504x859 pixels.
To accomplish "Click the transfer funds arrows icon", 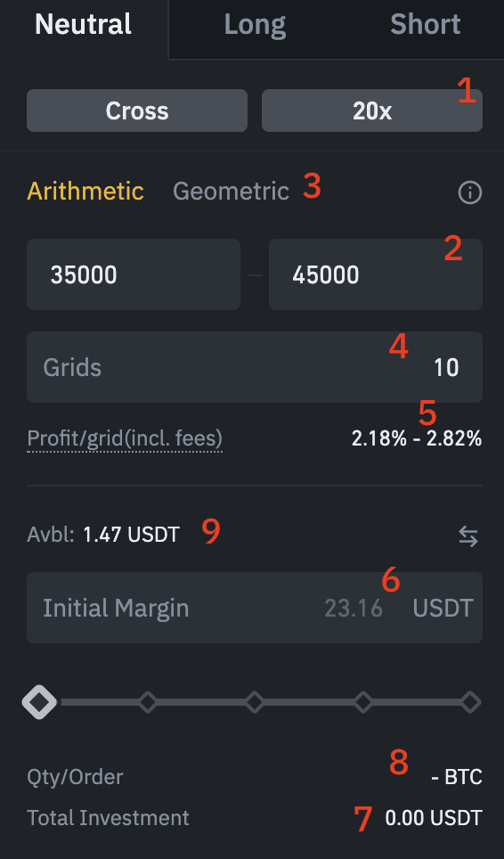I will (468, 536).
